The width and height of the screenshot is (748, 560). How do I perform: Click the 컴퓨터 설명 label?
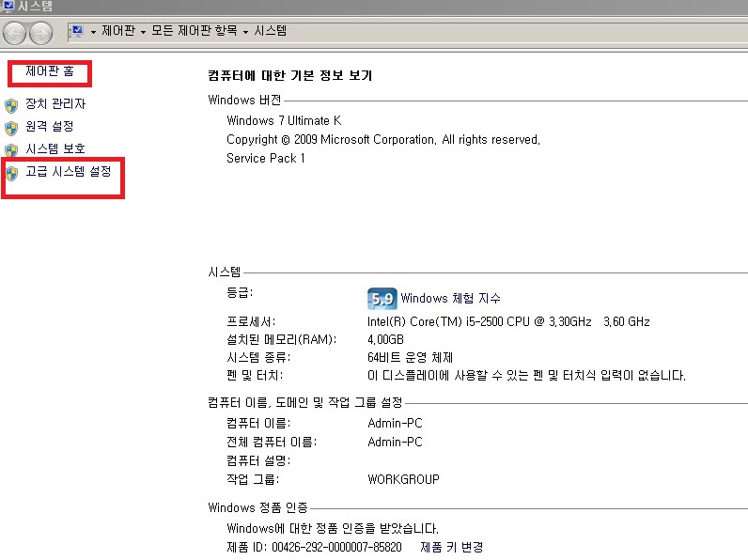click(x=258, y=461)
